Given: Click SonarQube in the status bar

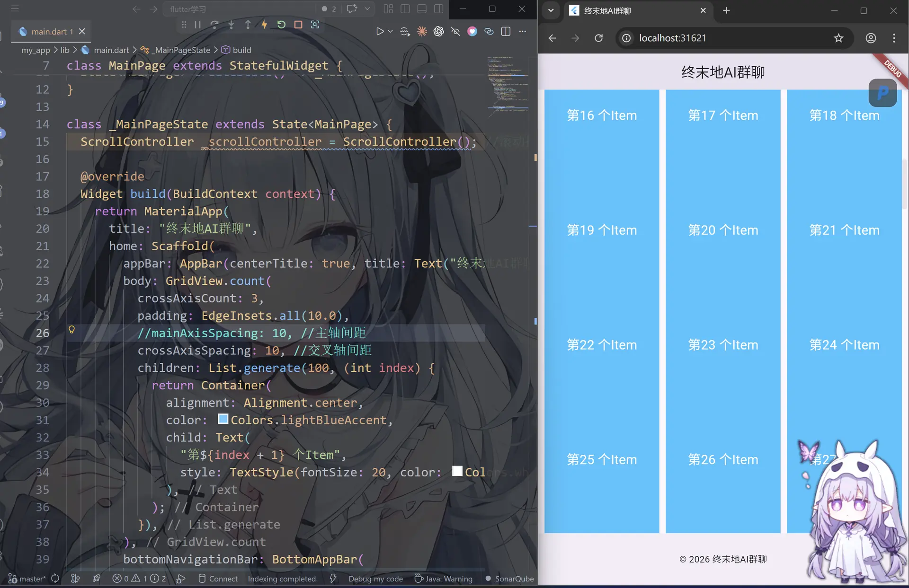Looking at the screenshot, I should [509, 579].
